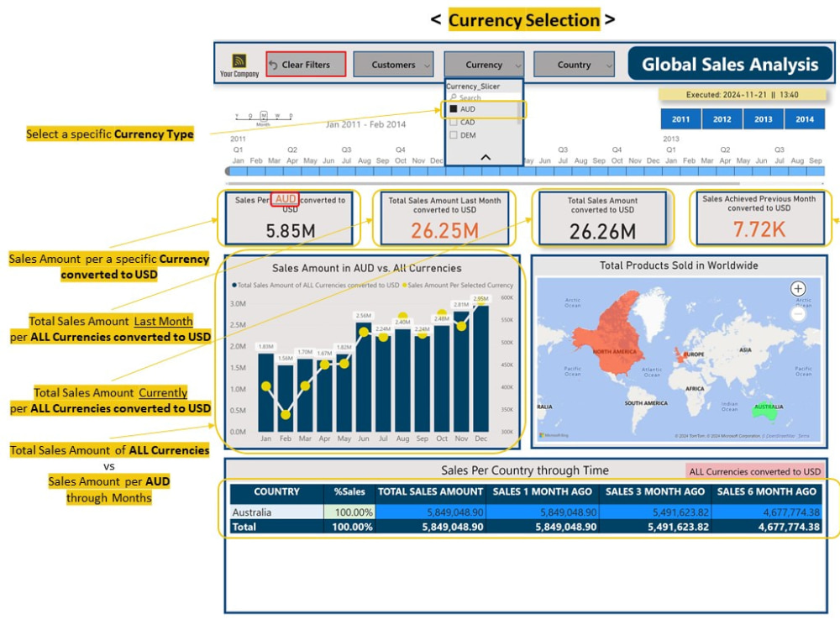Sort by SALES 1 MONTH AGO header

coord(542,491)
